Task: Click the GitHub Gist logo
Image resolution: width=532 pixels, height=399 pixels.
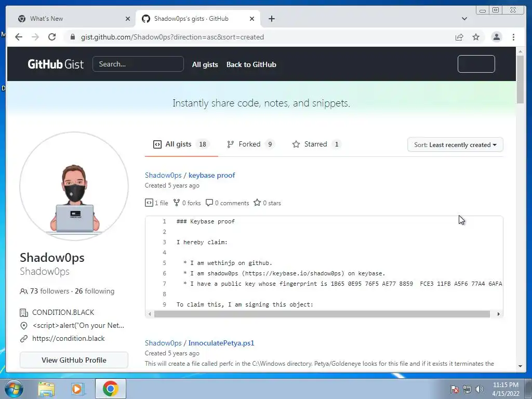Action: pos(55,64)
